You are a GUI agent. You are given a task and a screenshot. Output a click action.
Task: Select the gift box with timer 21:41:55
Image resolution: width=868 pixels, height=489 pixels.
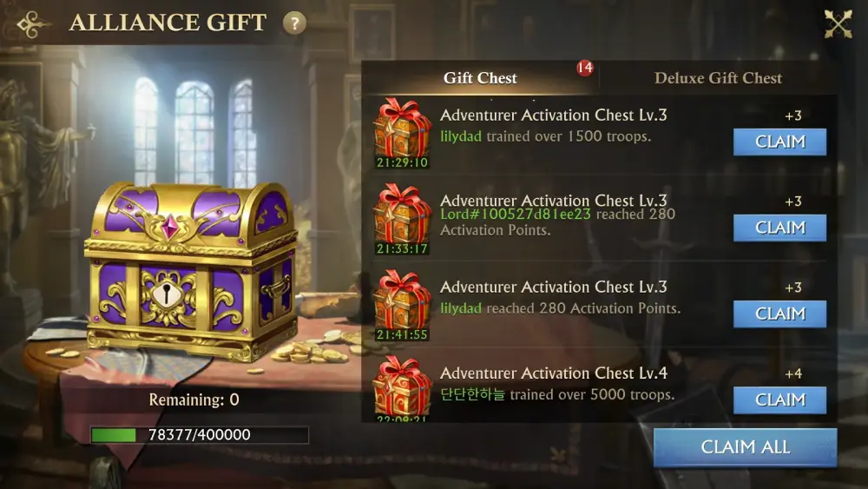pos(402,305)
